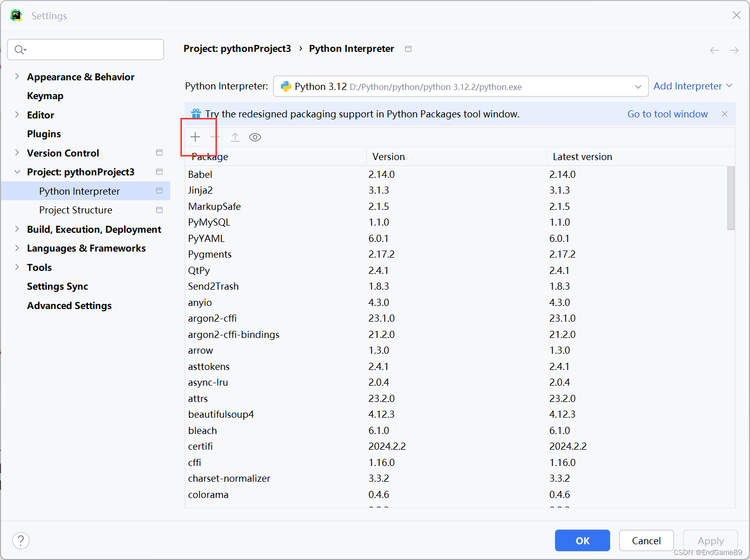Open Keymap settings
The height and width of the screenshot is (560, 750).
(45, 96)
